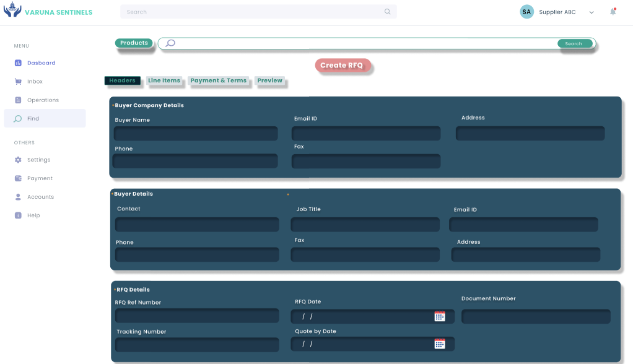Open notifications with the bell icon
Screen dimensions: 633x364
tap(613, 12)
